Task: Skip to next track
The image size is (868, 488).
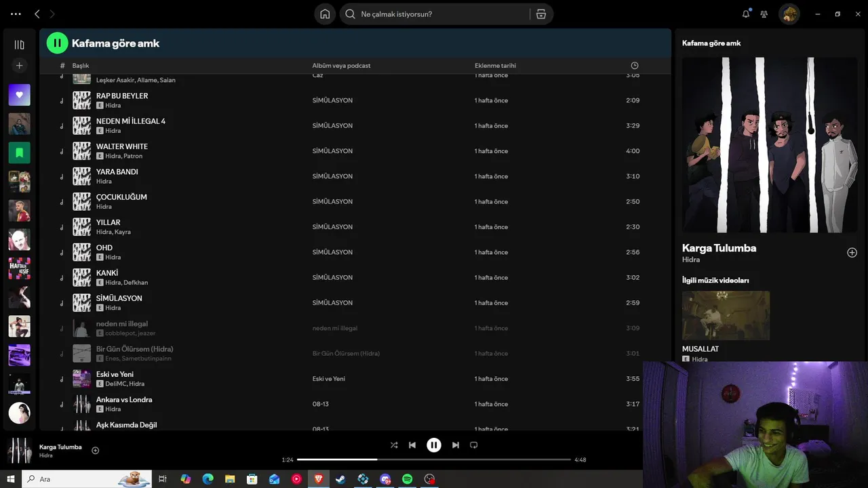Action: click(456, 445)
